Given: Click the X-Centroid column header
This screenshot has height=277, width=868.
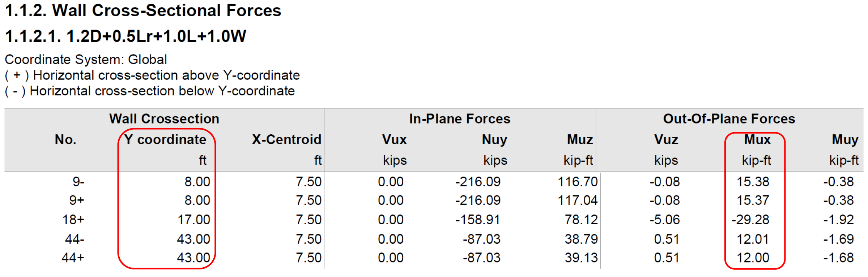Looking at the screenshot, I should [286, 140].
